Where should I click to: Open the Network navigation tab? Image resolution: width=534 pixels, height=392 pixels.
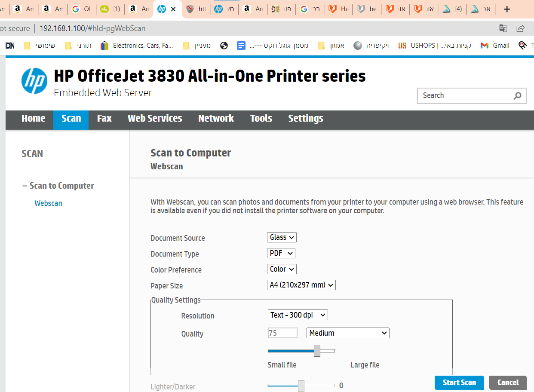click(216, 119)
